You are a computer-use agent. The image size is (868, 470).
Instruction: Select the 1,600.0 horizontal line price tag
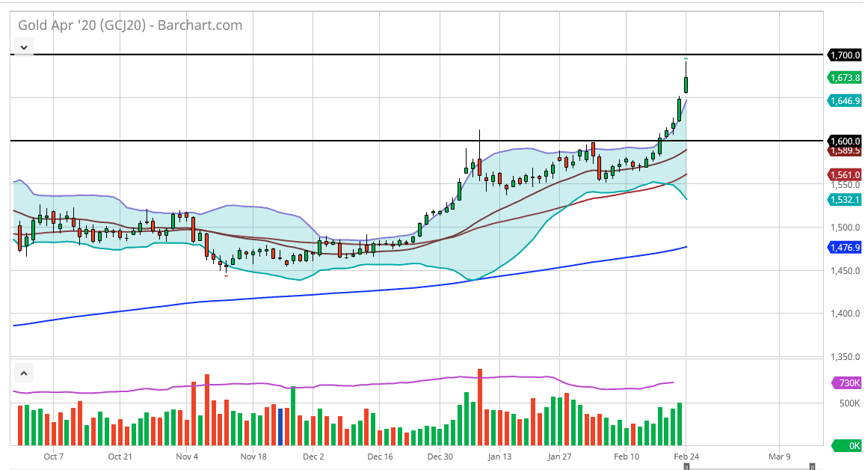844,141
